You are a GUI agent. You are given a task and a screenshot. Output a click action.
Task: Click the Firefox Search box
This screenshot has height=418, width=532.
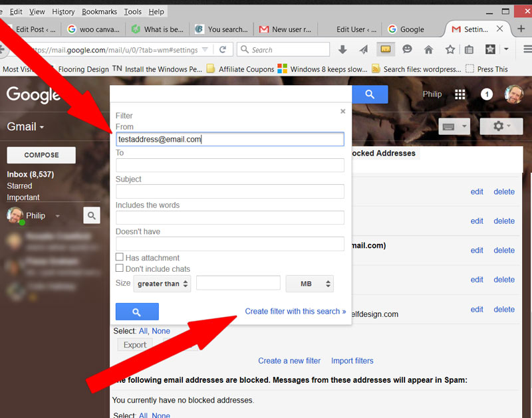point(283,49)
